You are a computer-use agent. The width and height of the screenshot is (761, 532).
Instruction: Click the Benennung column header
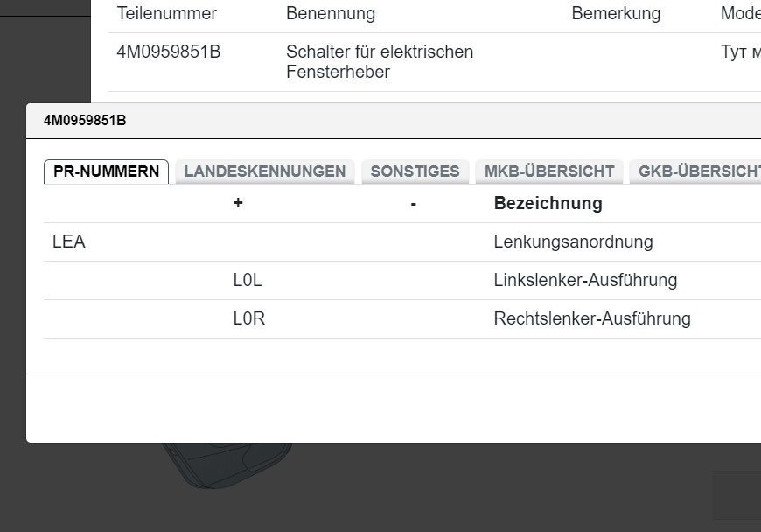pos(331,14)
